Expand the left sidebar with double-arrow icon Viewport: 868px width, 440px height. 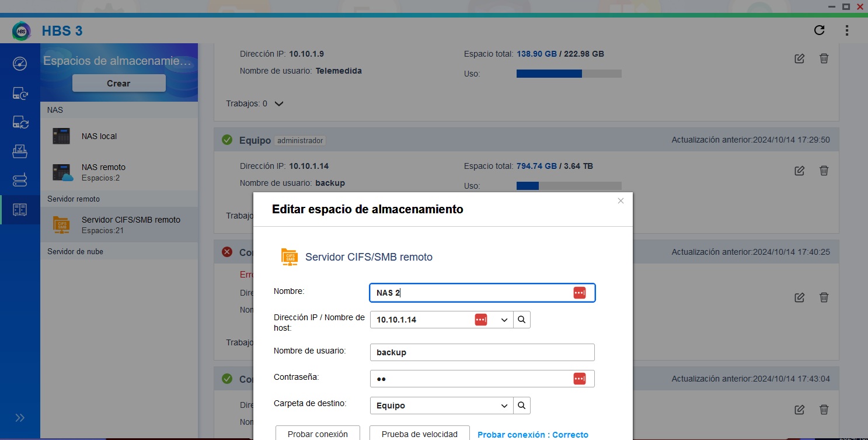click(x=20, y=417)
